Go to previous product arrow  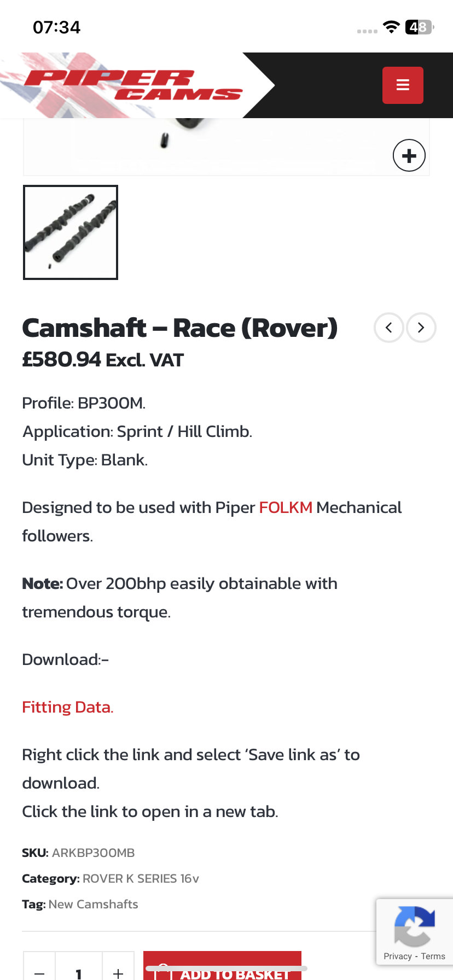pyautogui.click(x=389, y=328)
